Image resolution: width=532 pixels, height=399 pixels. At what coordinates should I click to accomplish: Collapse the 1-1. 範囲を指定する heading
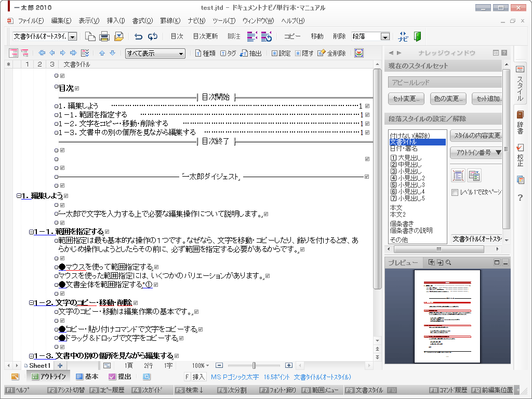point(31,232)
